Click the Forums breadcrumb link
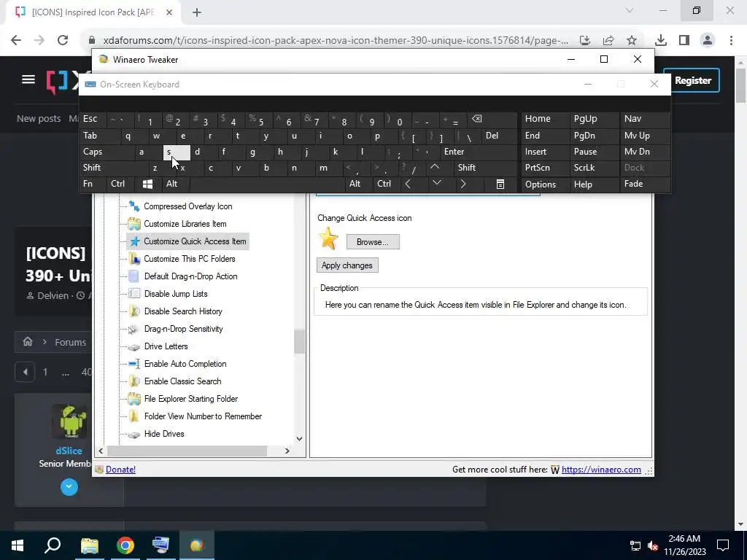The width and height of the screenshot is (747, 560). [x=71, y=343]
